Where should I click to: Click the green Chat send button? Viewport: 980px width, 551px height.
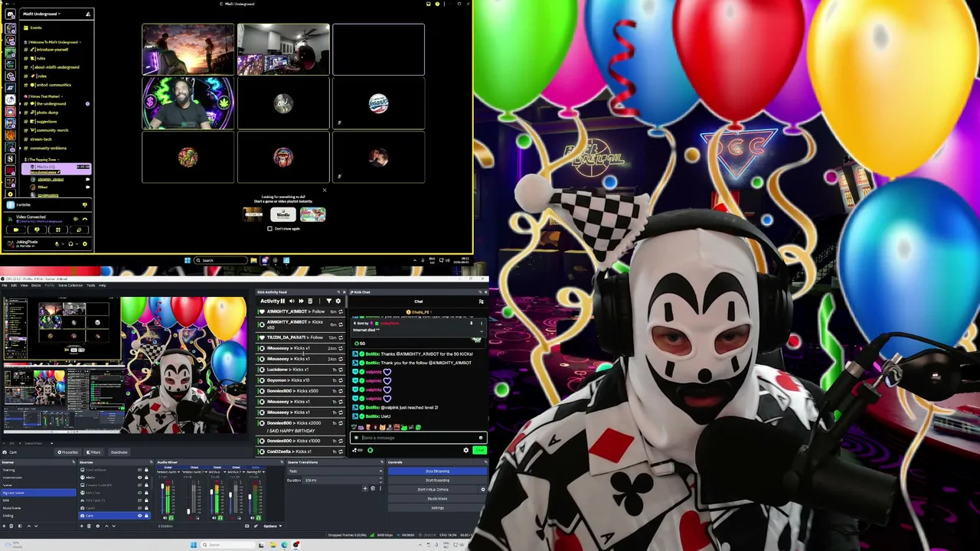pyautogui.click(x=479, y=450)
